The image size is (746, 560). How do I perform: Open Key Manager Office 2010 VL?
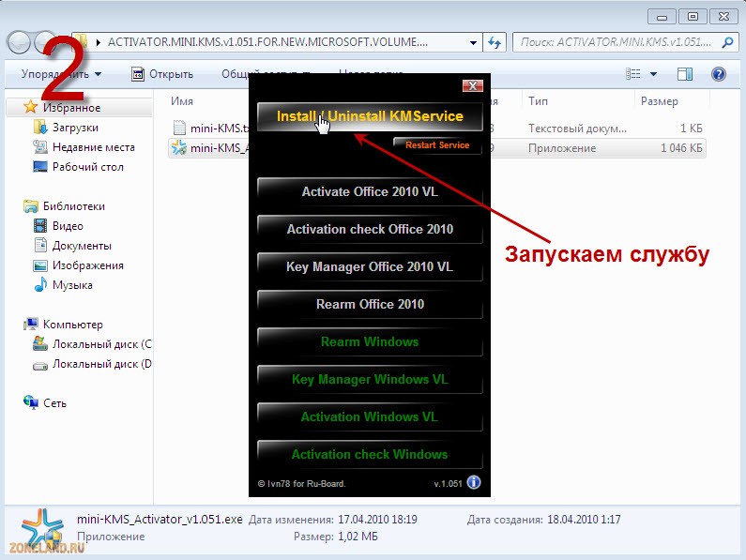coord(370,267)
